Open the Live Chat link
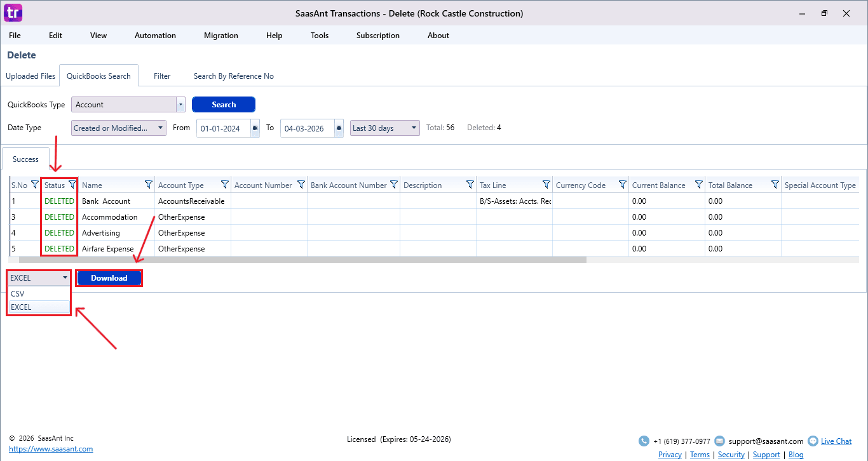 [836, 441]
